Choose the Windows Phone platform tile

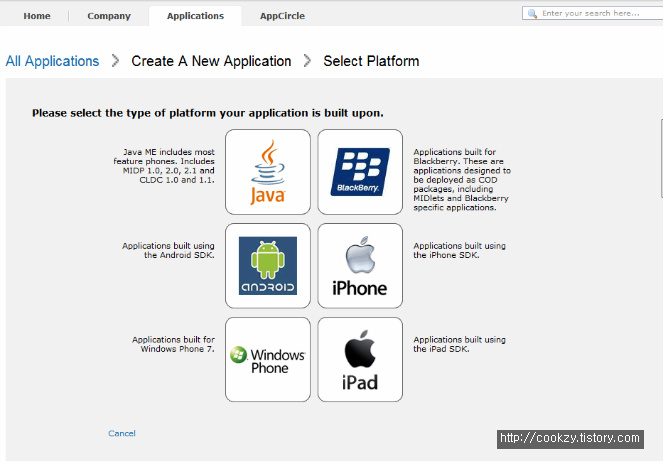(x=268, y=360)
